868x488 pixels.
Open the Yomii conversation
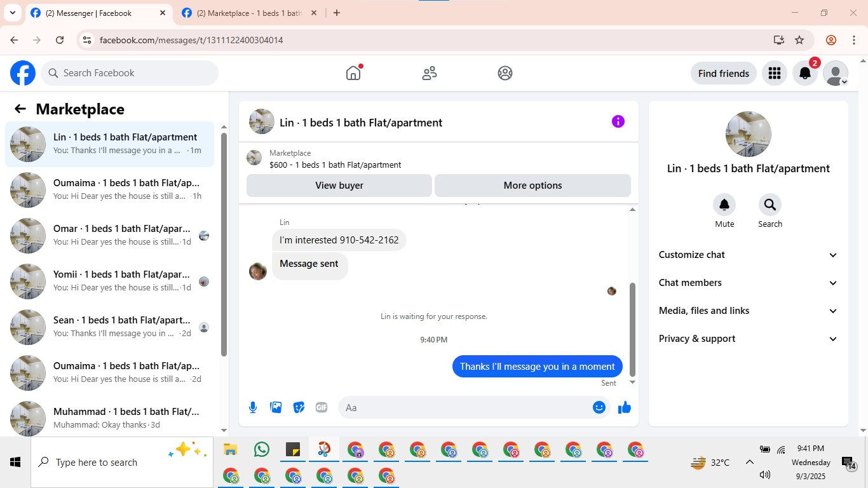pyautogui.click(x=109, y=281)
